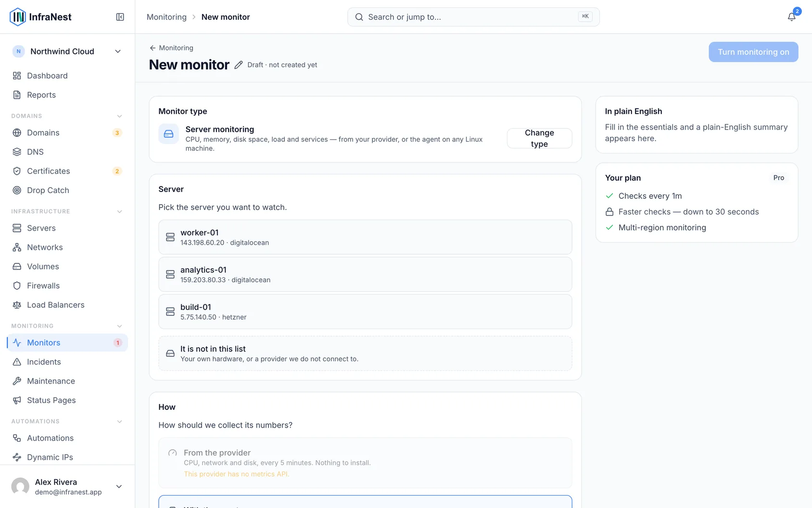
Task: Click the Drop Catch target icon
Action: pyautogui.click(x=17, y=190)
